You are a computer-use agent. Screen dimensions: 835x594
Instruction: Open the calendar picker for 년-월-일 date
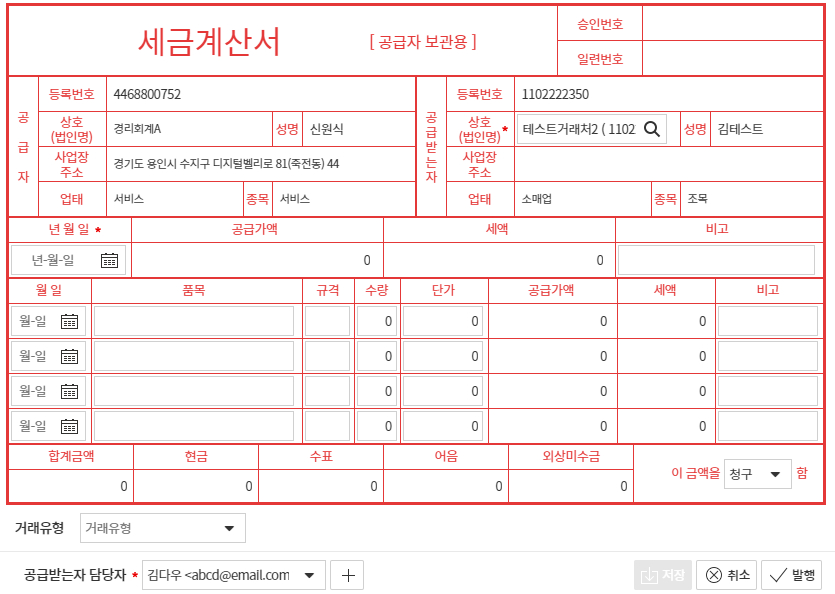tap(109, 260)
